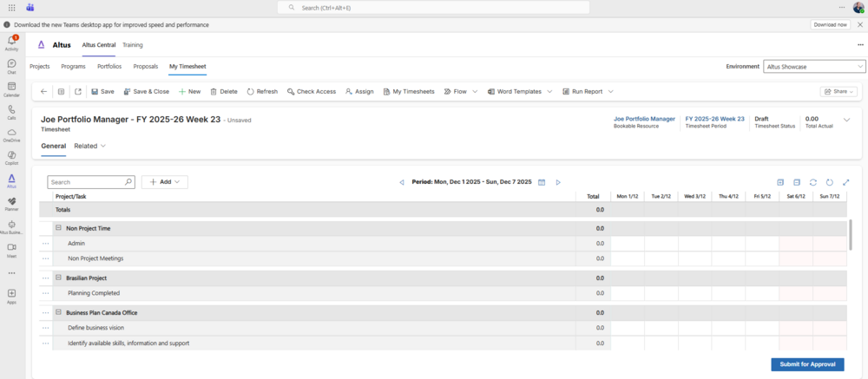This screenshot has width=868, height=379.
Task: Open the period calendar picker icon
Action: coord(542,182)
